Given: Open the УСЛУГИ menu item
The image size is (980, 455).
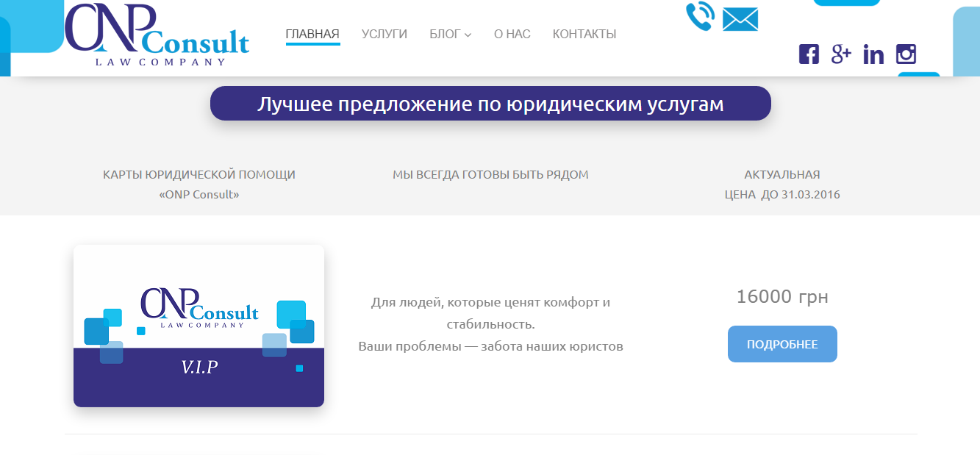Looking at the screenshot, I should pyautogui.click(x=384, y=33).
